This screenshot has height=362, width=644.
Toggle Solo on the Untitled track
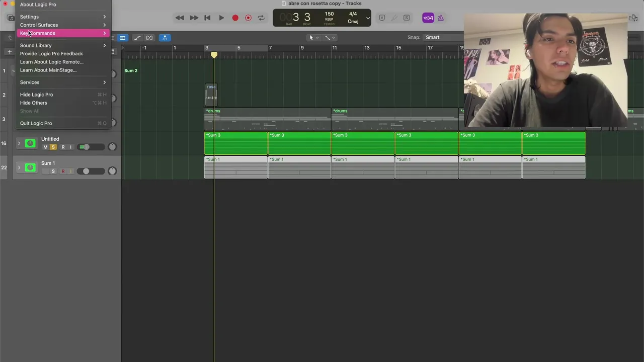click(53, 147)
